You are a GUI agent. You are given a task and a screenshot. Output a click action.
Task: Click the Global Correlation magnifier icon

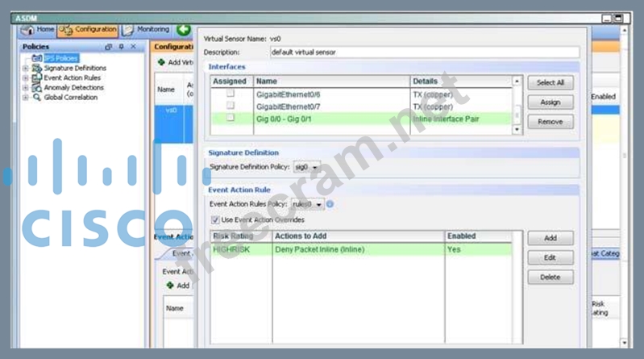[36, 97]
